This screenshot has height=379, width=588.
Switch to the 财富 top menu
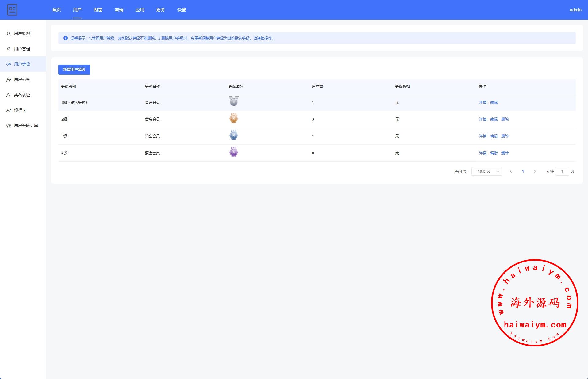tap(98, 10)
